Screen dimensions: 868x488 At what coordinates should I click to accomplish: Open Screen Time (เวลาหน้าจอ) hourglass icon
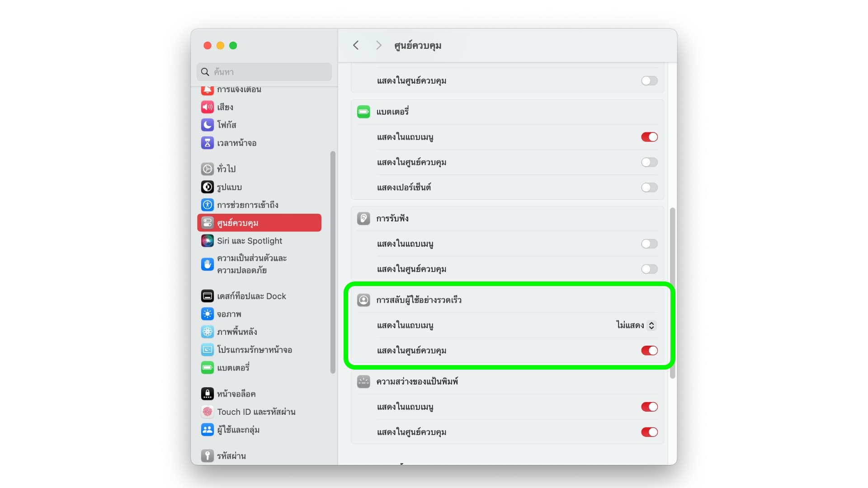[x=207, y=143]
